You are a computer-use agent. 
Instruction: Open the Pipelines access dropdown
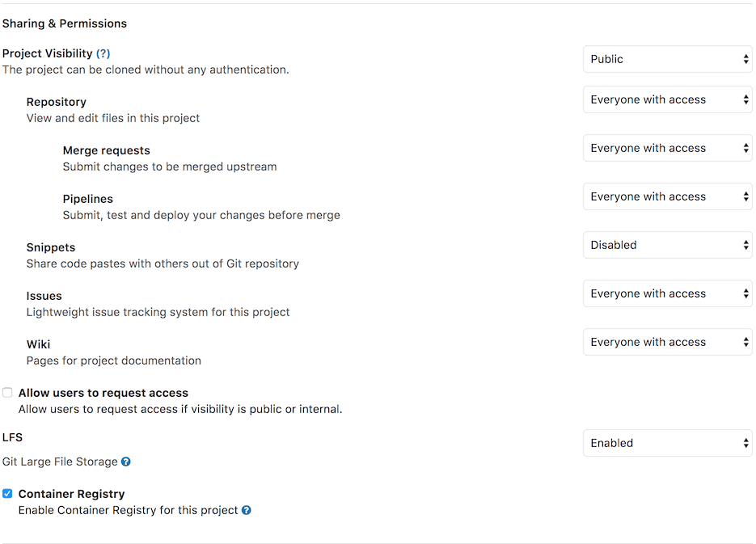(667, 196)
